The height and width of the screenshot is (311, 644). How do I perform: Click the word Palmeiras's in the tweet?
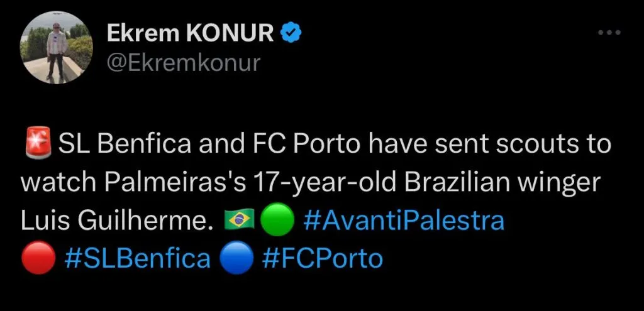[x=166, y=183]
